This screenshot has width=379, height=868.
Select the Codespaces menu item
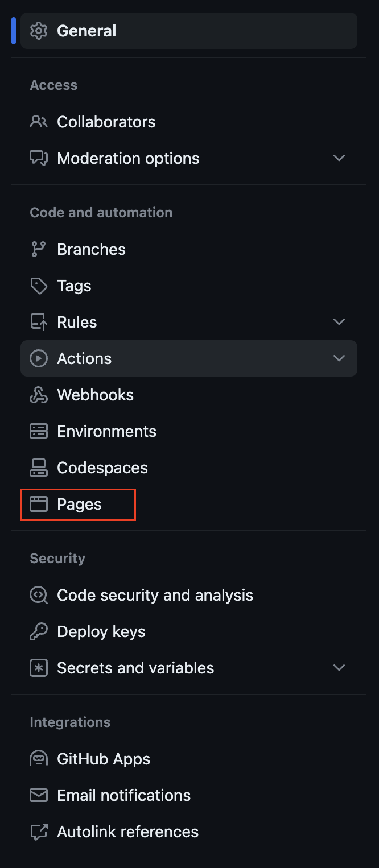(x=189, y=468)
